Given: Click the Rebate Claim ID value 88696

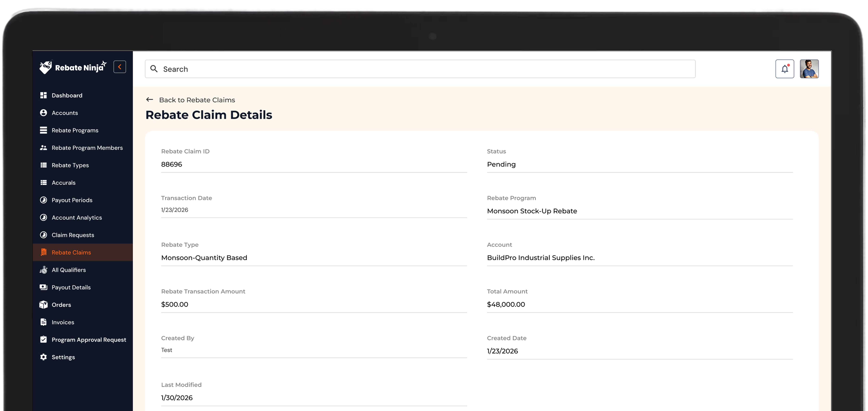Looking at the screenshot, I should [172, 164].
